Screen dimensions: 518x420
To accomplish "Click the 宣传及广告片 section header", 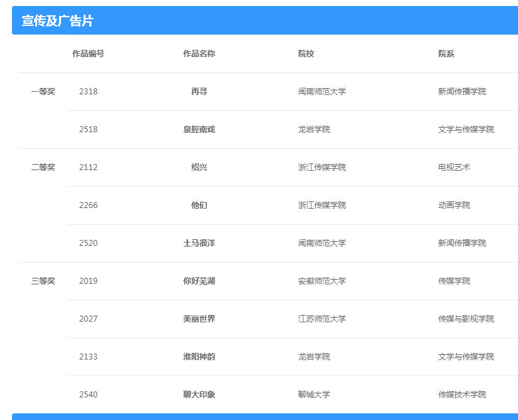I will [x=58, y=21].
